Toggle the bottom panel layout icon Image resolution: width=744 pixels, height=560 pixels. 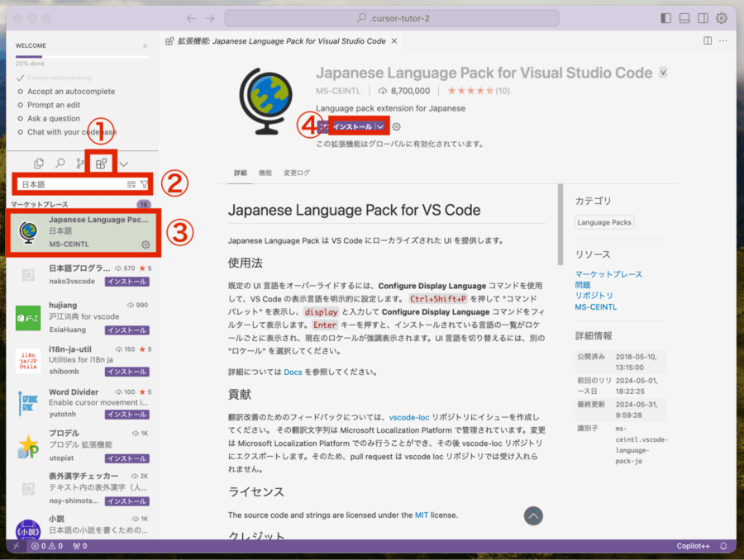pyautogui.click(x=684, y=18)
